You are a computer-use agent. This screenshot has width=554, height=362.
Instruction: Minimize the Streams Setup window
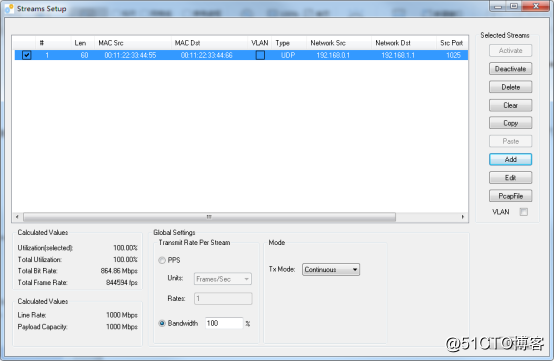[498, 6]
